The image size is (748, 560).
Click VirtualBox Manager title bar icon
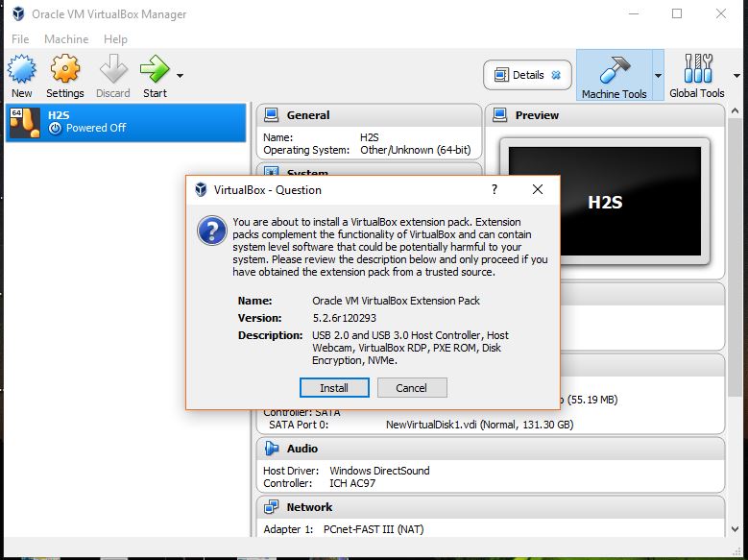click(x=18, y=13)
